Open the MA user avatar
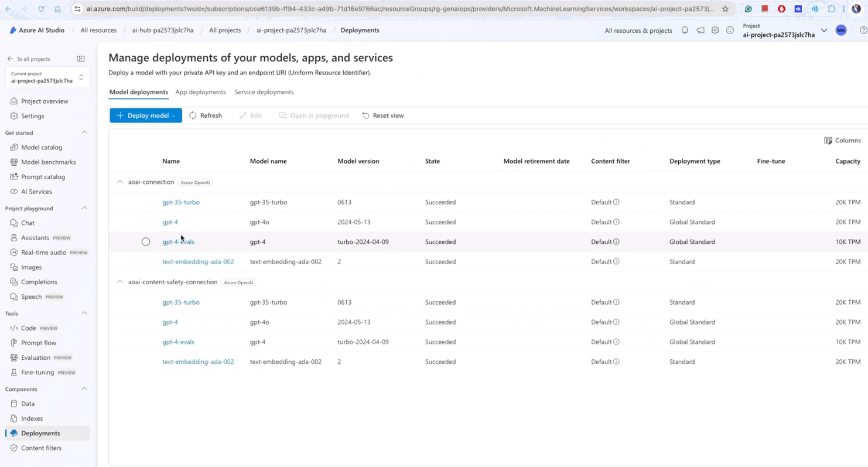Image resolution: width=868 pixels, height=467 pixels. [841, 30]
